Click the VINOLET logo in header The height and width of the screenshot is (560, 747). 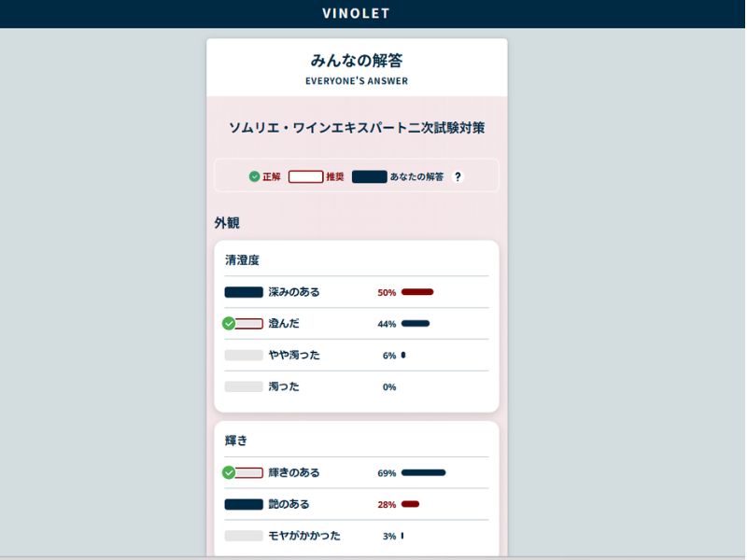[x=357, y=13]
